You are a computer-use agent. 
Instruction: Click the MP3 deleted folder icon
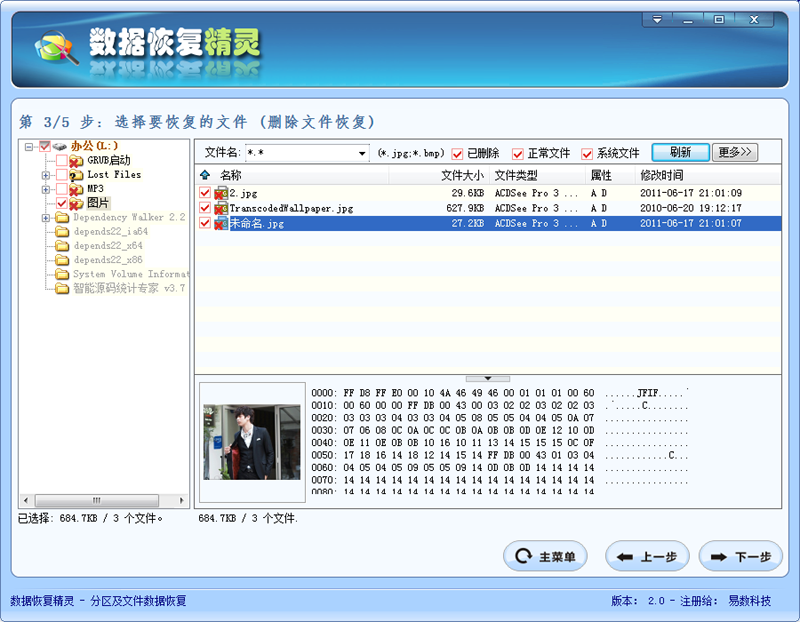click(76, 189)
